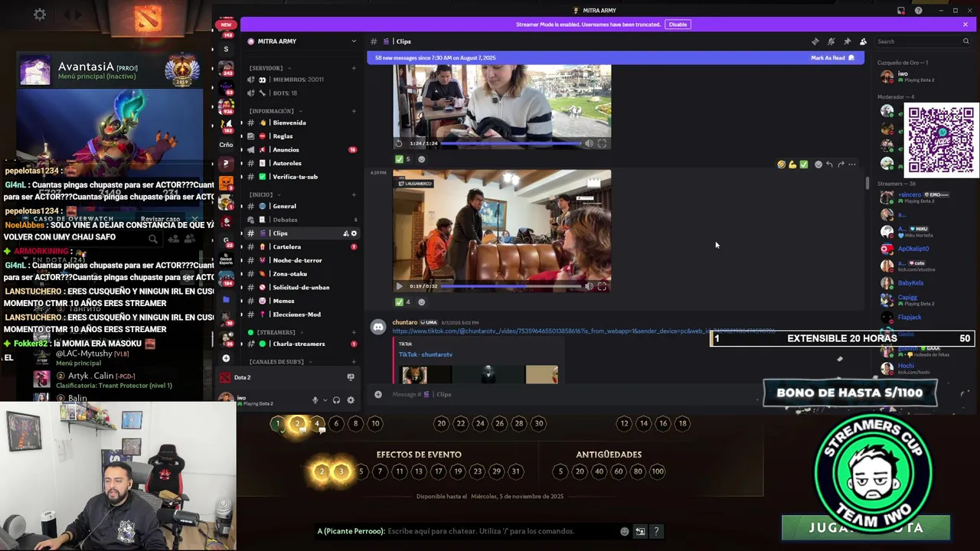This screenshot has height=551, width=980.
Task: Add reaction below second video
Action: tap(421, 302)
